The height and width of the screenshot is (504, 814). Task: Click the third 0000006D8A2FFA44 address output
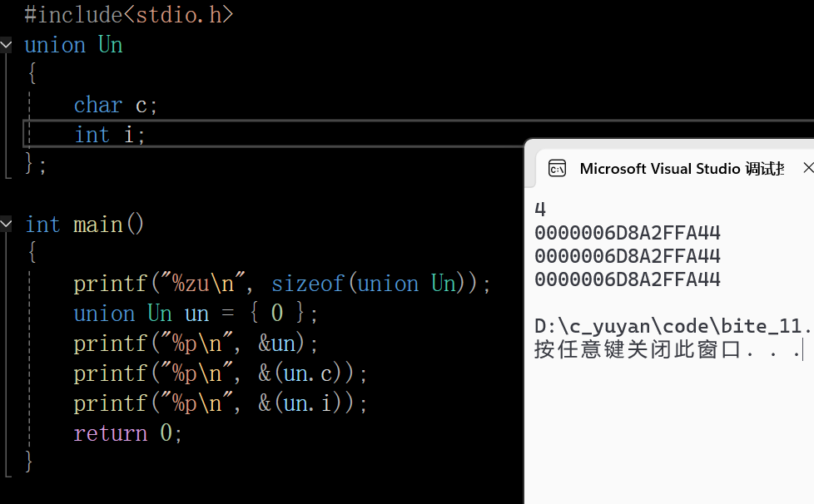point(628,280)
